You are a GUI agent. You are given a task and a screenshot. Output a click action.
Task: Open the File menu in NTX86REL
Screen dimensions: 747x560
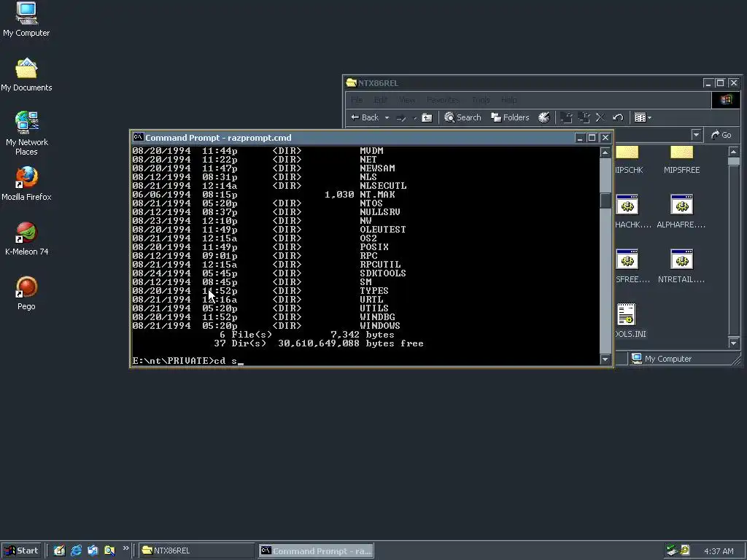(356, 100)
